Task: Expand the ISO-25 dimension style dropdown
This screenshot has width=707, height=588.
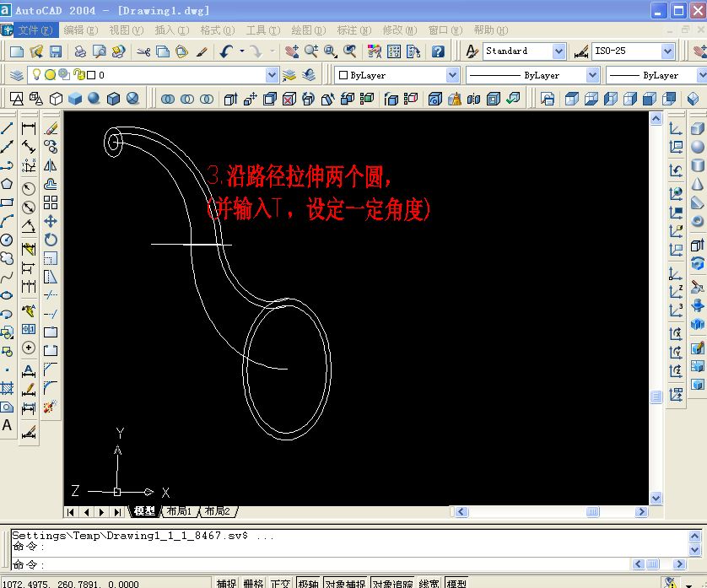Action: point(668,51)
